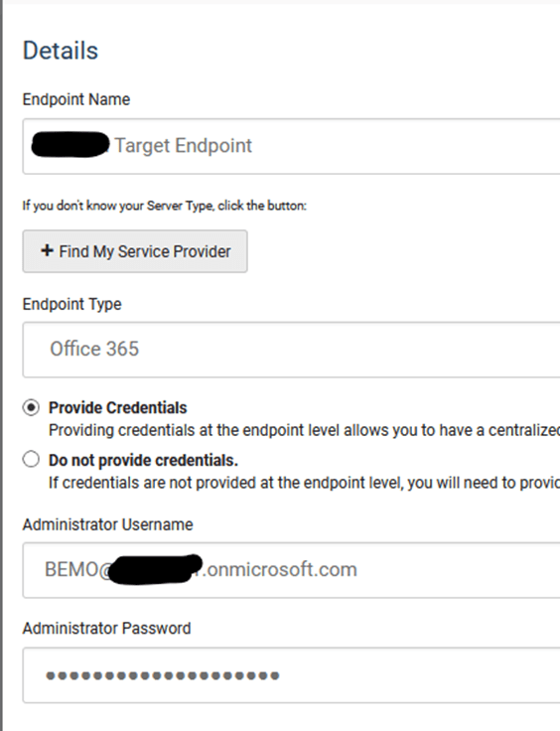Click the bold Do not provide credentials text
This screenshot has height=731, width=560.
[144, 460]
